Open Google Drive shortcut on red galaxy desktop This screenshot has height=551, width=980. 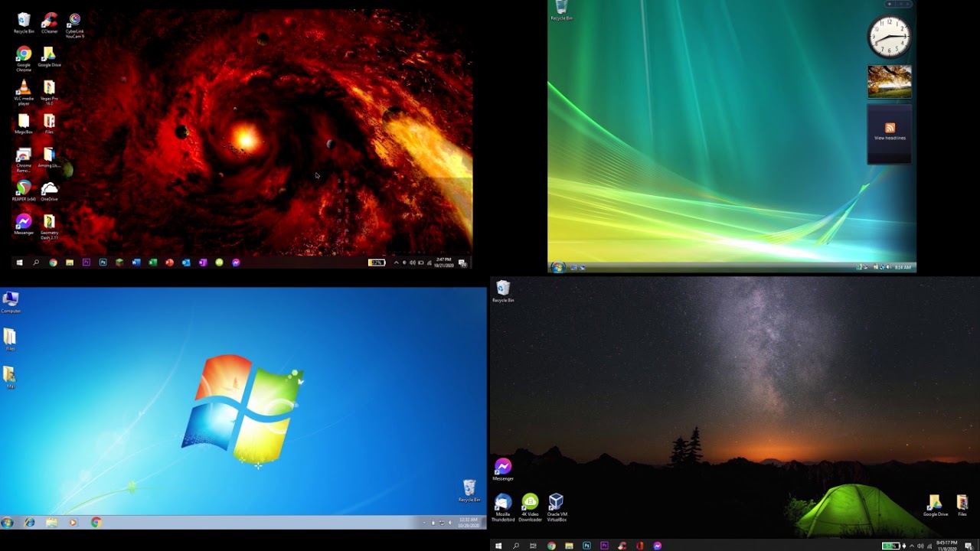[49, 57]
